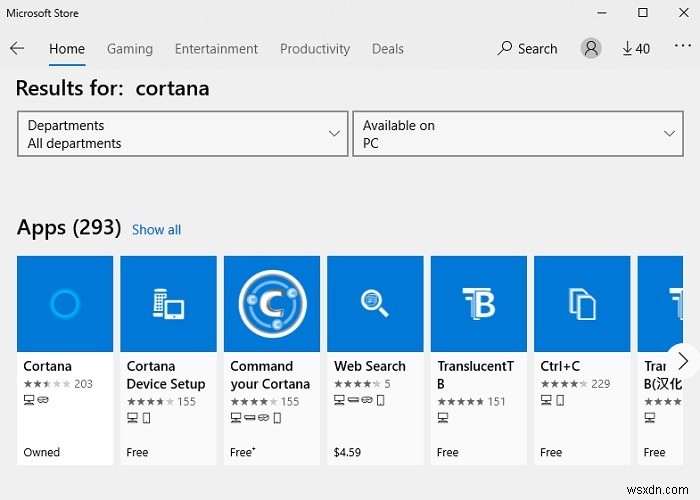The height and width of the screenshot is (500, 700).
Task: Click the Owned label under Cortana
Action: pyautogui.click(x=42, y=452)
